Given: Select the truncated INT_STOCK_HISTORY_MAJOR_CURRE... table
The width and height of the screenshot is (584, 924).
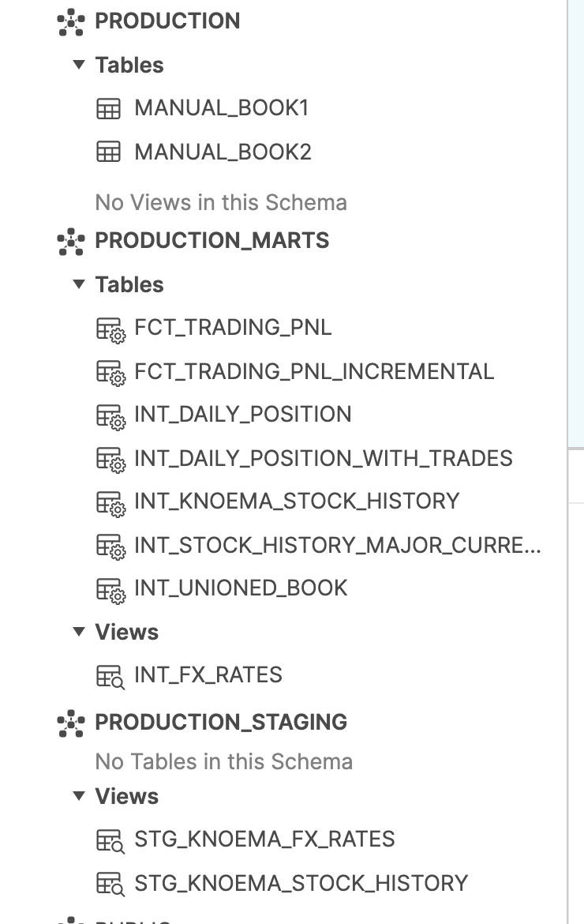Looking at the screenshot, I should pos(338,546).
